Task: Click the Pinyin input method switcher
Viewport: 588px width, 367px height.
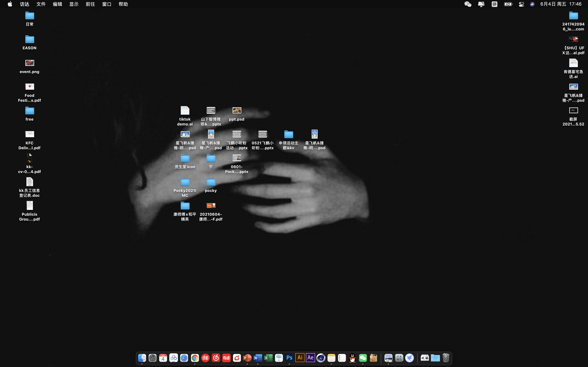Action: (494, 4)
